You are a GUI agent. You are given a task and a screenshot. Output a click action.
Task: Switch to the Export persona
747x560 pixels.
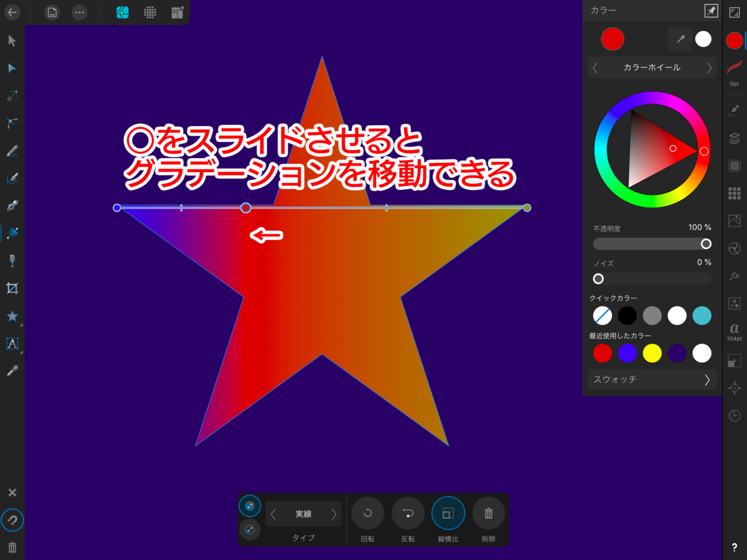pos(177,12)
